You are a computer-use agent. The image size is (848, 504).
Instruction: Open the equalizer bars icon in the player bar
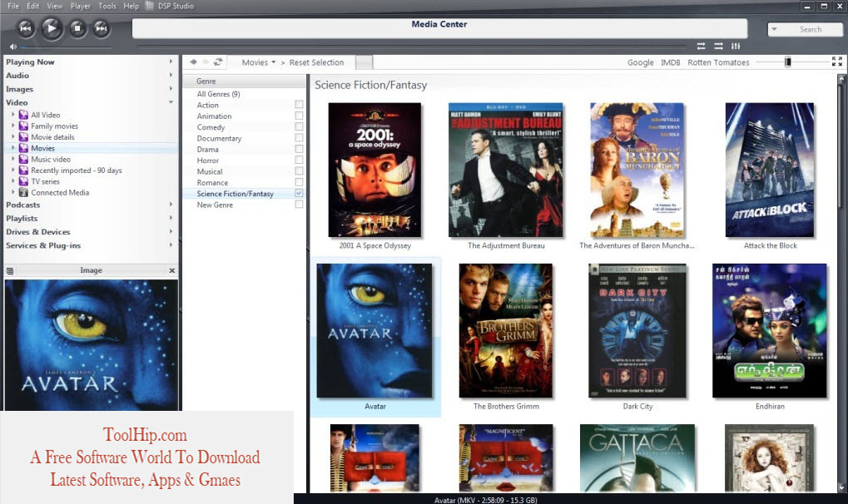pyautogui.click(x=736, y=46)
